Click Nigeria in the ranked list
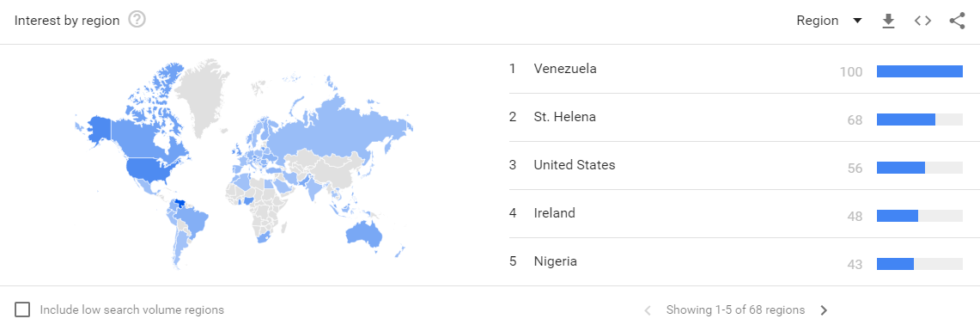Screen dimensions: 980x331 (555, 261)
